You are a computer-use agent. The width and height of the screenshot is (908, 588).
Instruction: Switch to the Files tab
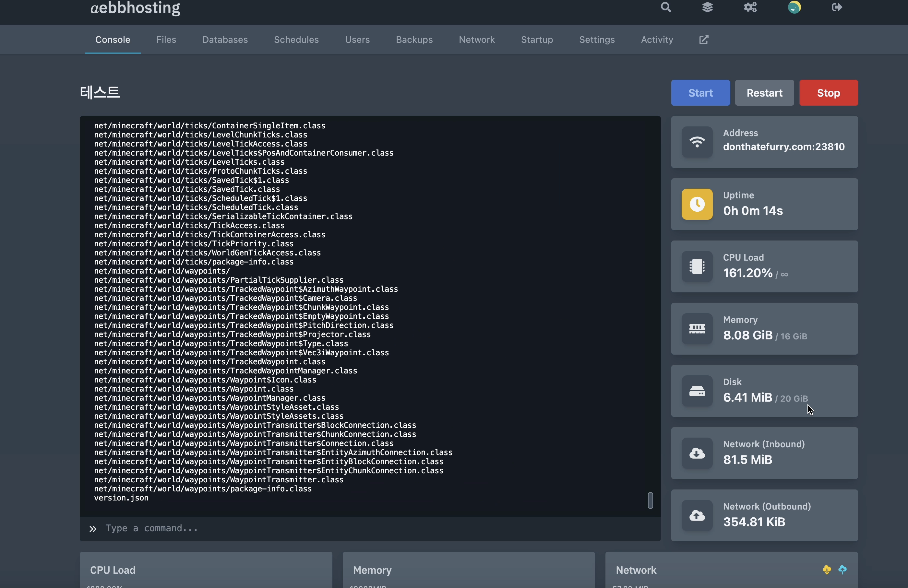tap(166, 40)
